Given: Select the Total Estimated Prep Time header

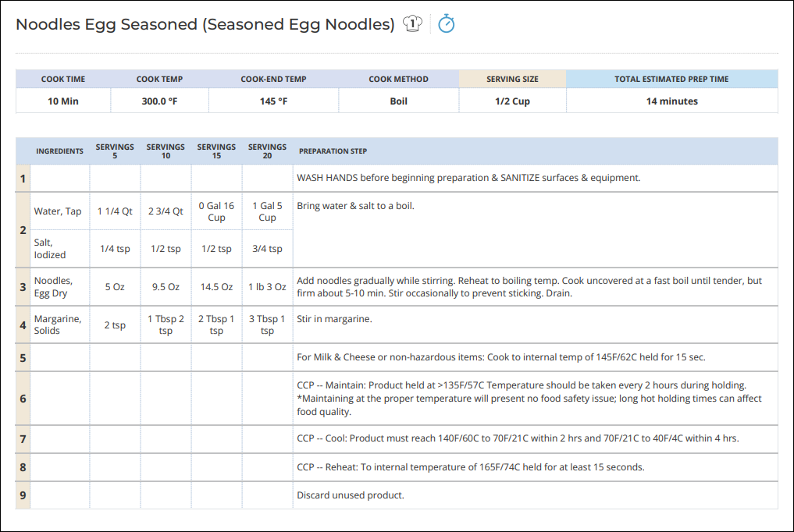Looking at the screenshot, I should (671, 79).
